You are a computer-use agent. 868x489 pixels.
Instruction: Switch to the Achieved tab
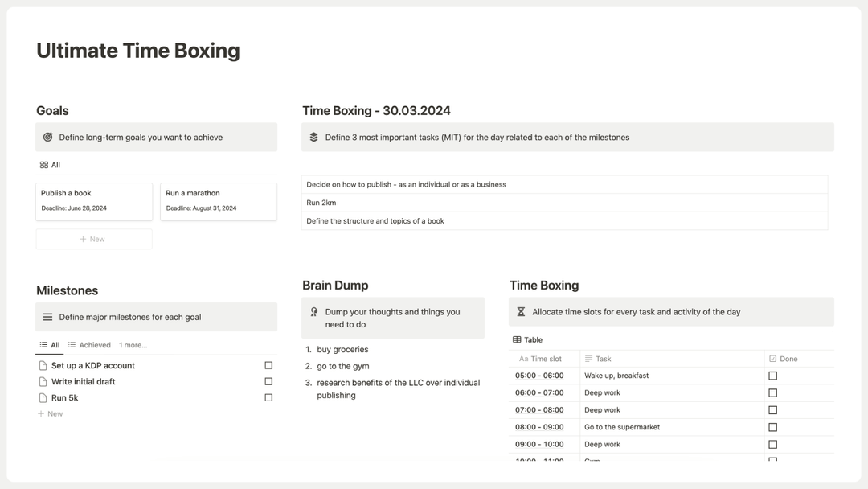pos(91,344)
